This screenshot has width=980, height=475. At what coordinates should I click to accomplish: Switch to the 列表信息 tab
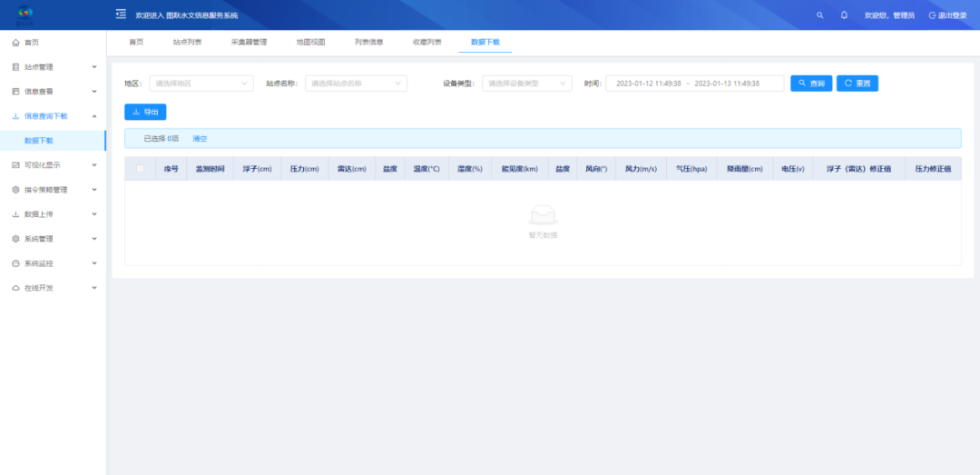tap(368, 42)
